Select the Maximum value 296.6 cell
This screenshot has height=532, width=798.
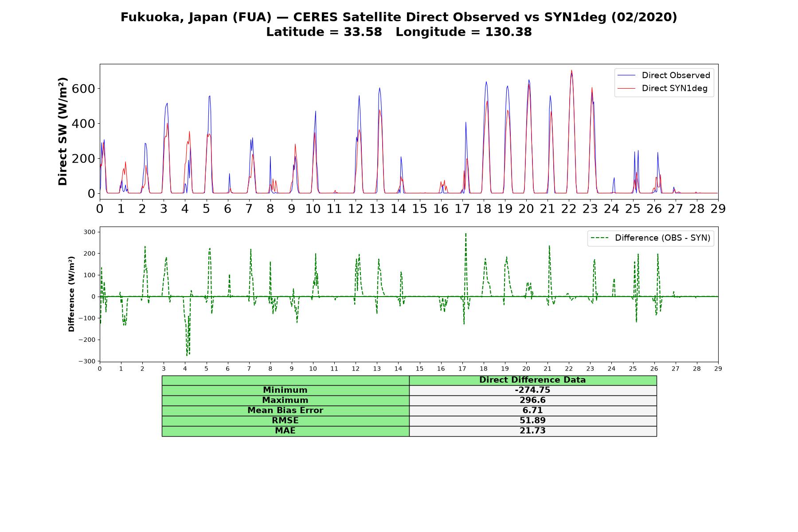(x=533, y=400)
